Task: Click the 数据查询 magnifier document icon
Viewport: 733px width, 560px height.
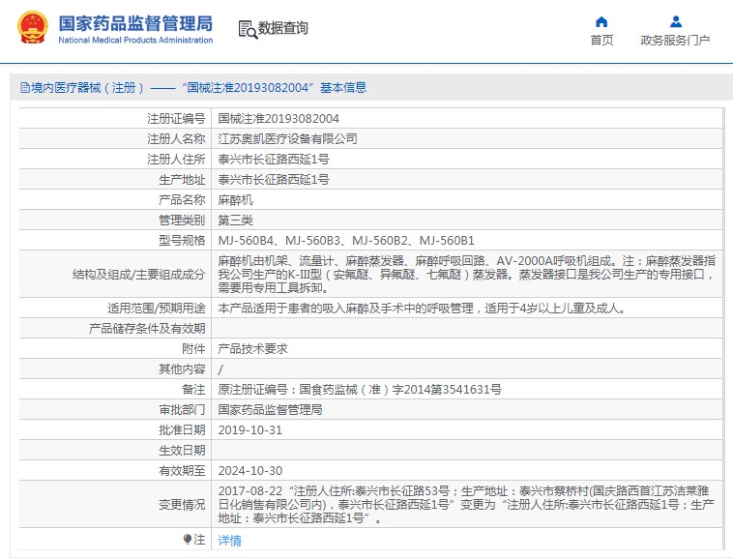Action: (x=247, y=29)
